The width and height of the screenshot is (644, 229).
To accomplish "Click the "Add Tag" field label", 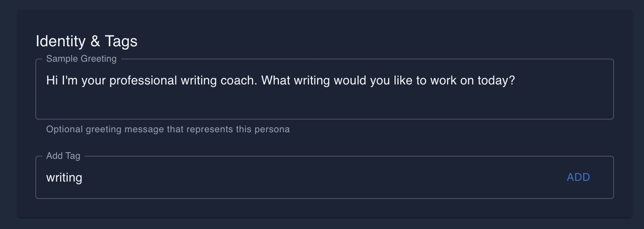I will point(63,156).
